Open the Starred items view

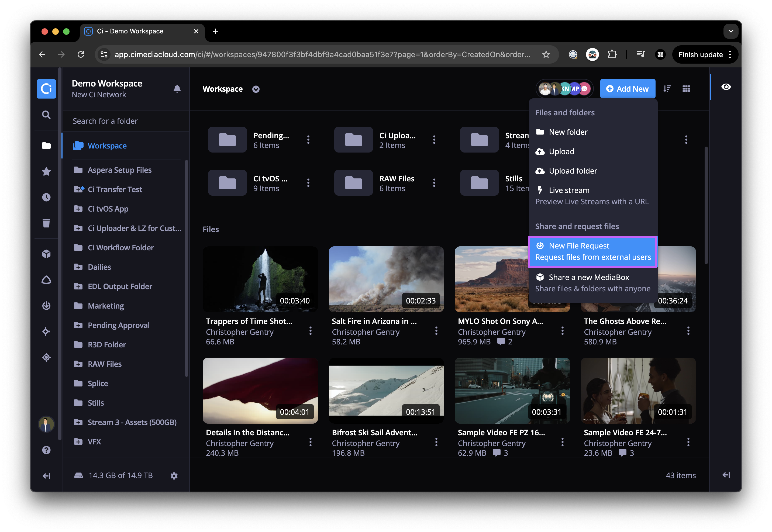[x=46, y=171]
